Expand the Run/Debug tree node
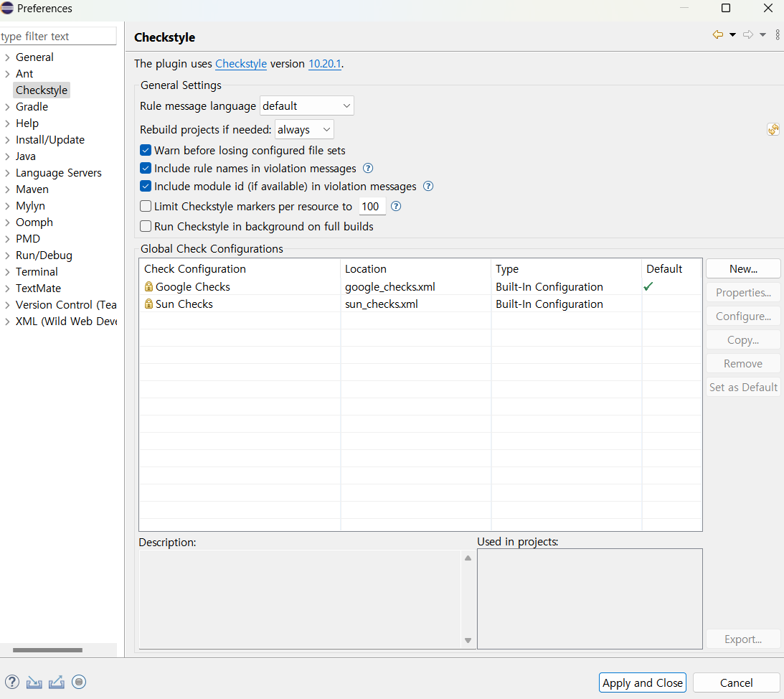784x699 pixels. click(x=7, y=255)
